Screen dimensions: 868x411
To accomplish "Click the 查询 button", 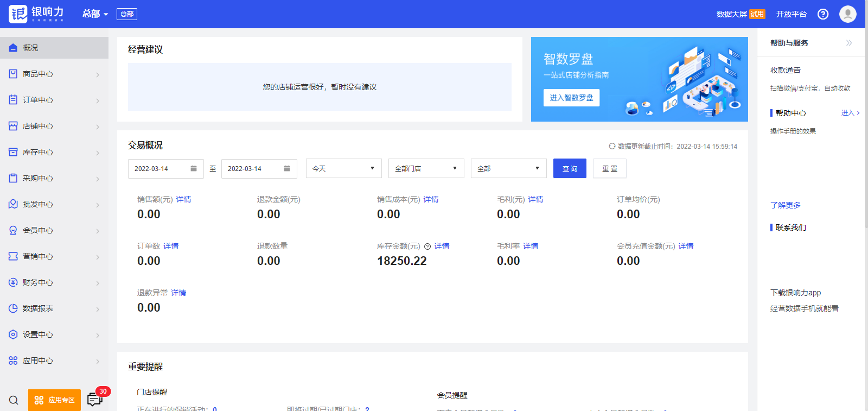I will (x=570, y=169).
